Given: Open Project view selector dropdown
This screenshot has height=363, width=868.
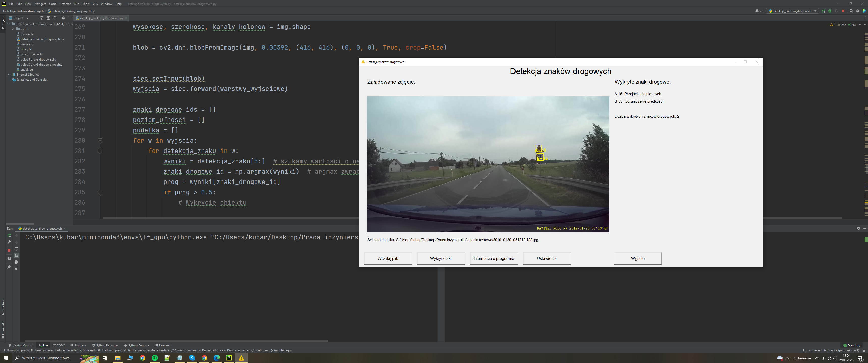Looking at the screenshot, I should [x=18, y=18].
